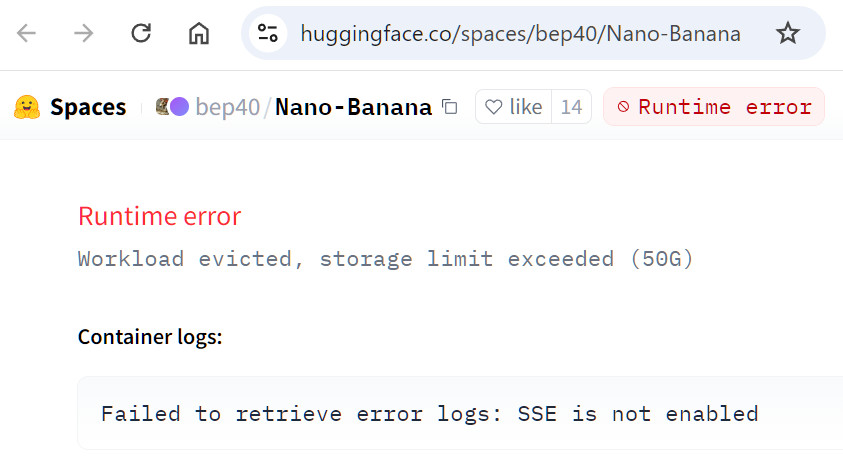Viewport: 843px width, 456px height.
Task: Open the bep40 user profile link
Action: 227,107
